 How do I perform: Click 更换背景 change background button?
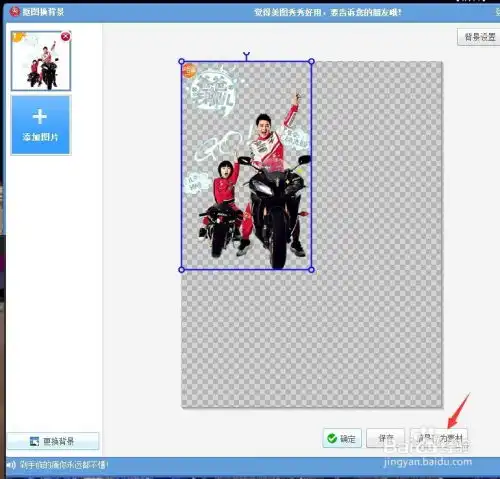(x=53, y=441)
